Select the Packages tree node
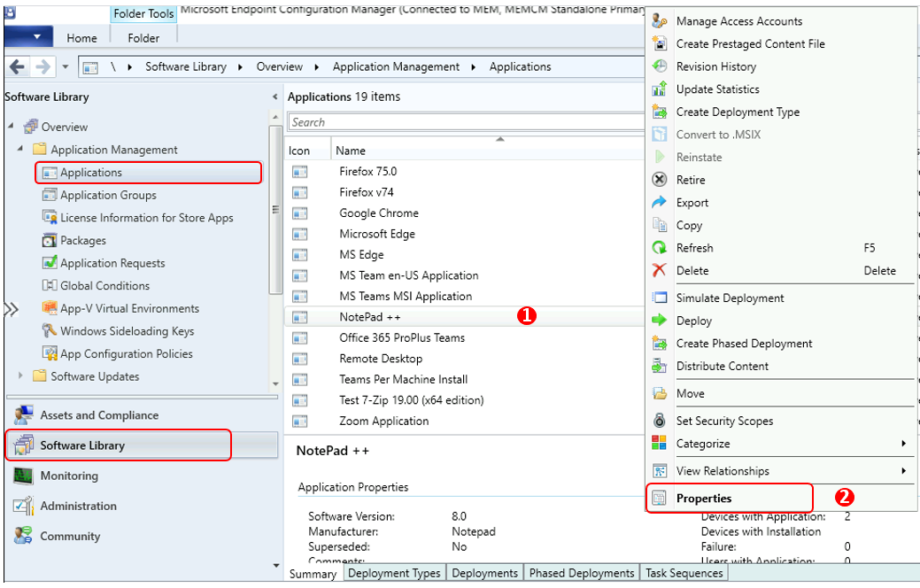This screenshot has height=588, width=920. point(82,241)
